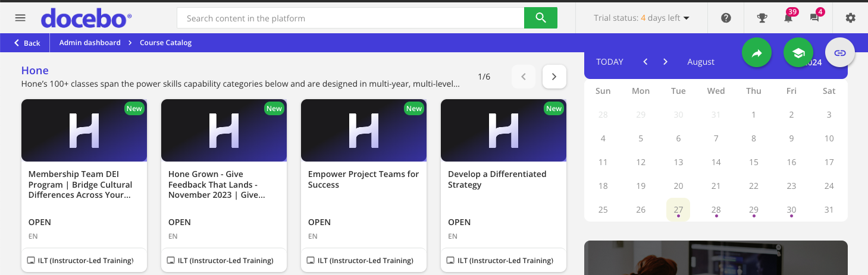Open Membership Team DEI course thumbnail
The height and width of the screenshot is (275, 868).
pos(84,130)
